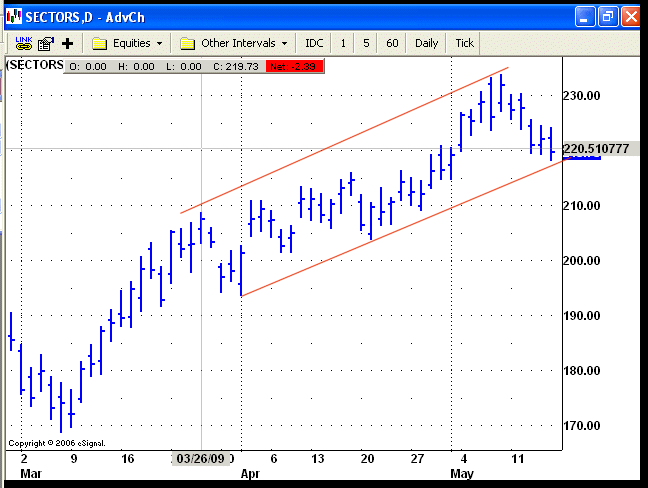Click the (SECTORS symbol label
Image resolution: width=648 pixels, height=488 pixels.
(35, 65)
